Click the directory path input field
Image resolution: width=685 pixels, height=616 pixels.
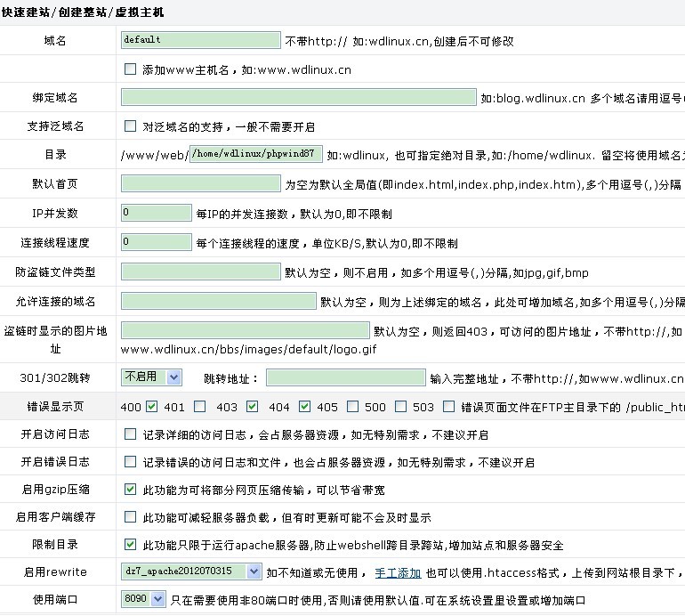tap(256, 154)
